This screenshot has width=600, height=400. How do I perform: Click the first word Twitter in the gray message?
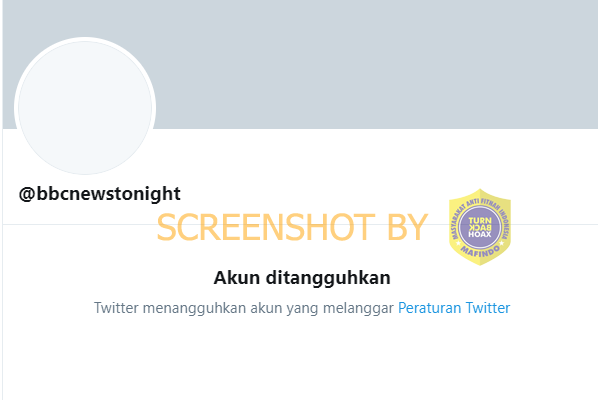pos(116,308)
